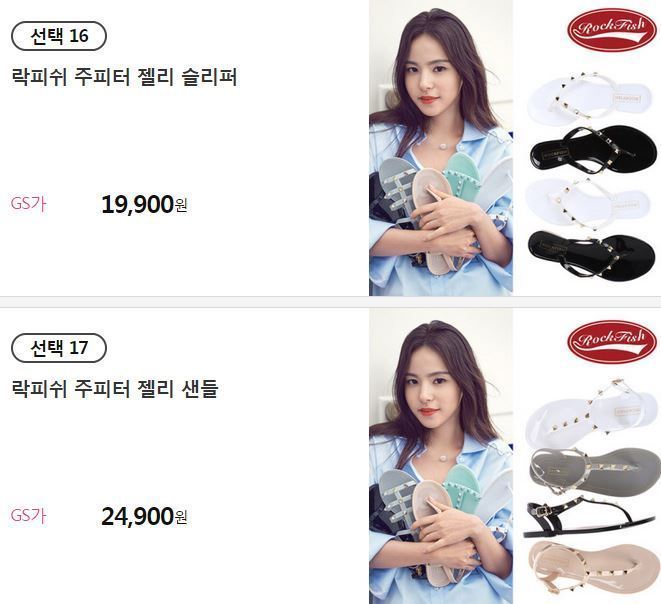Click the model photo in the sandal listing
Image resolution: width=661 pixels, height=604 pixels.
(441, 456)
